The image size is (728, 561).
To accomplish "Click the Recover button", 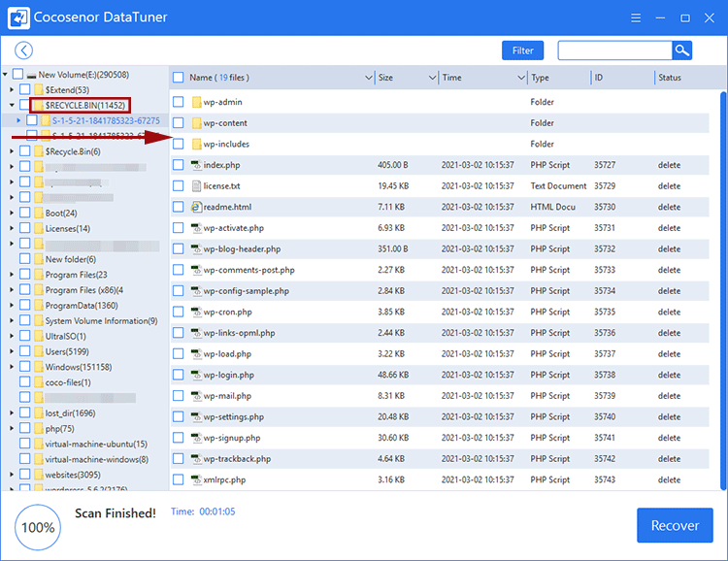I will point(675,525).
